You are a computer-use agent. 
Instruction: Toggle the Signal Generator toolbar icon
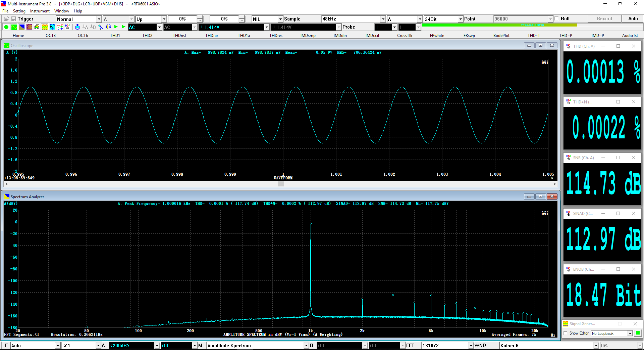pyautogui.click(x=45, y=27)
